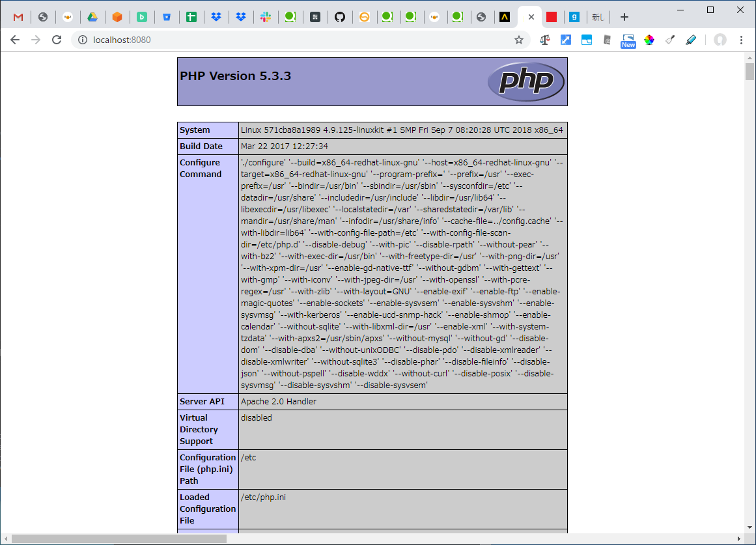Image resolution: width=756 pixels, height=545 pixels.
Task: Click the 'Loaded Configuration File' label
Action: [208, 509]
